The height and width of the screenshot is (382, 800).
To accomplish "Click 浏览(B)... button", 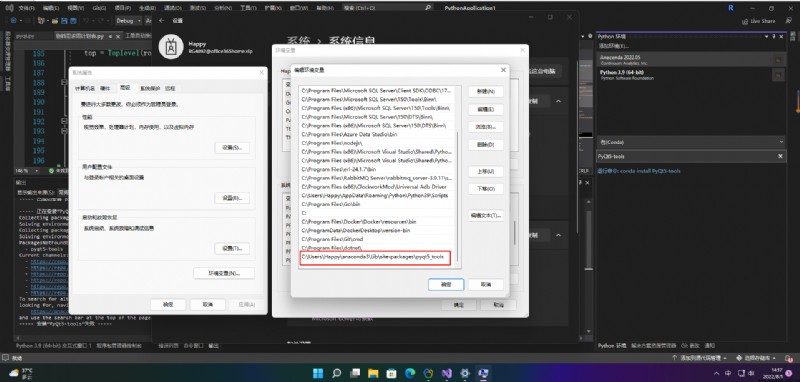I will point(486,127).
